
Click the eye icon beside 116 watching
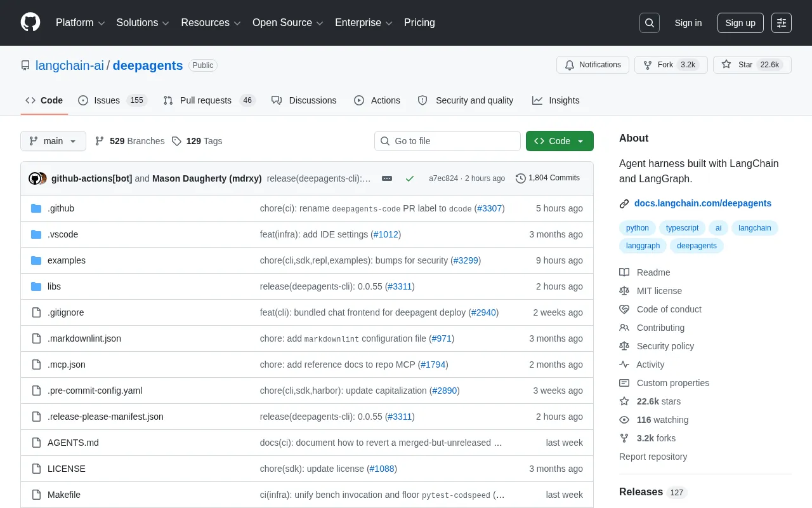(x=624, y=420)
